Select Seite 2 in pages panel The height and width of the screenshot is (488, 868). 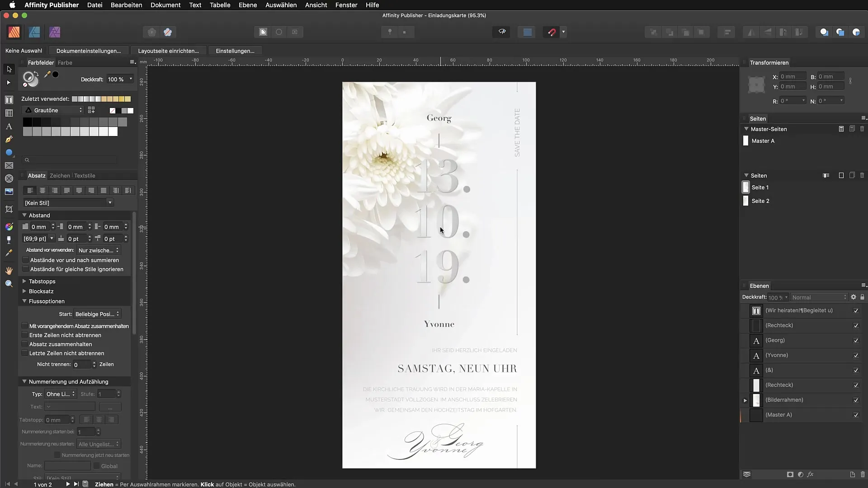point(760,201)
